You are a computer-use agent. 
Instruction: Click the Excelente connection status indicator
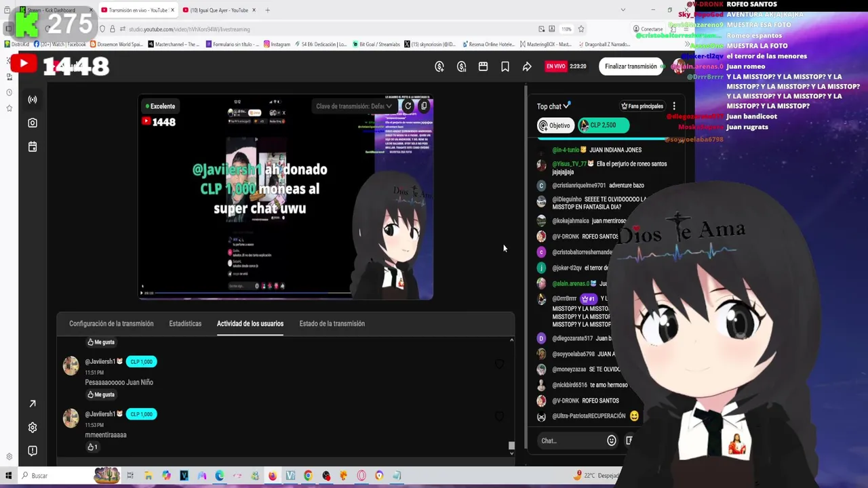coord(160,106)
